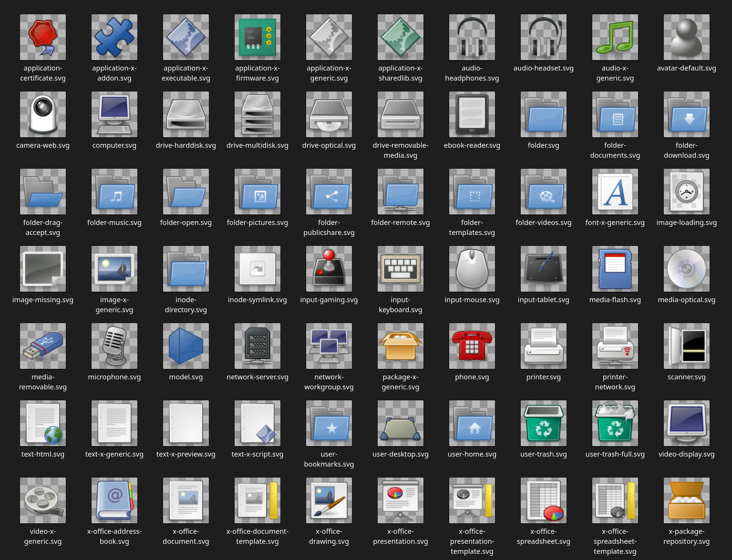Select the 'image-missing.svg' label

tap(43, 300)
